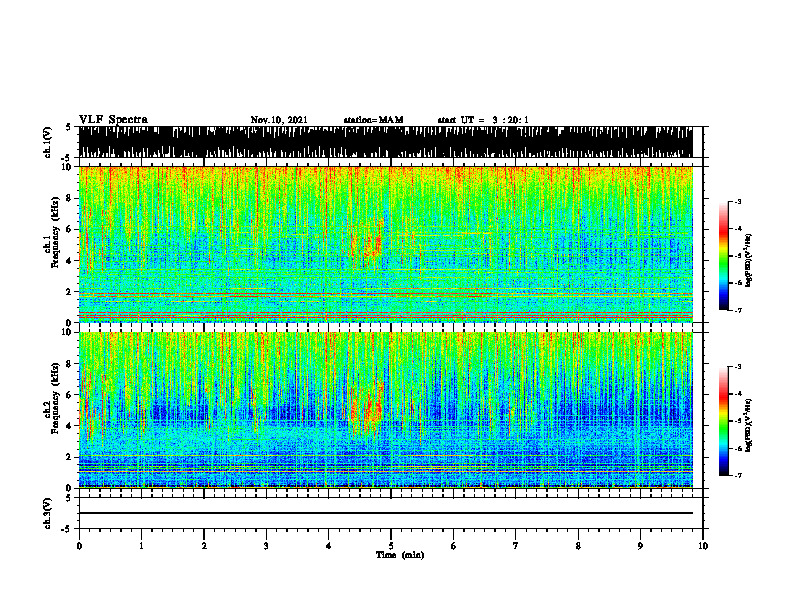The height and width of the screenshot is (612, 792).
Task: Click the "-7" value on ch.2 color bar
Action: (x=738, y=476)
